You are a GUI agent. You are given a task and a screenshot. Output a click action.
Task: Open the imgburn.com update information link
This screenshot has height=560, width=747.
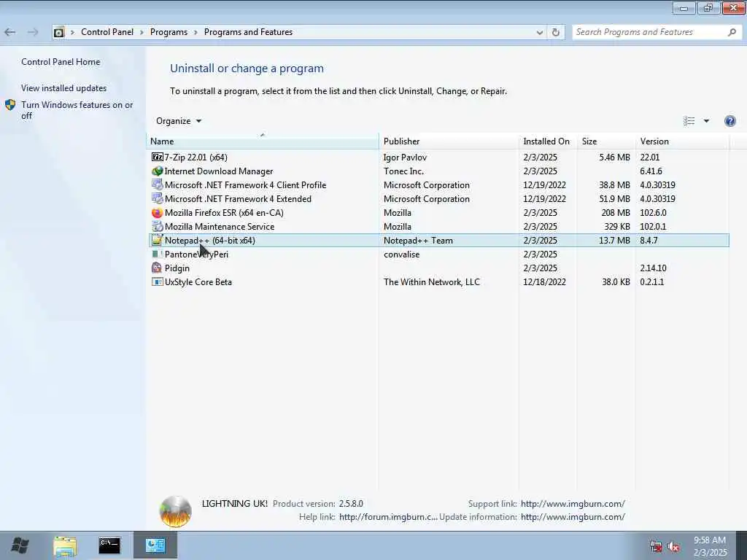pos(573,517)
